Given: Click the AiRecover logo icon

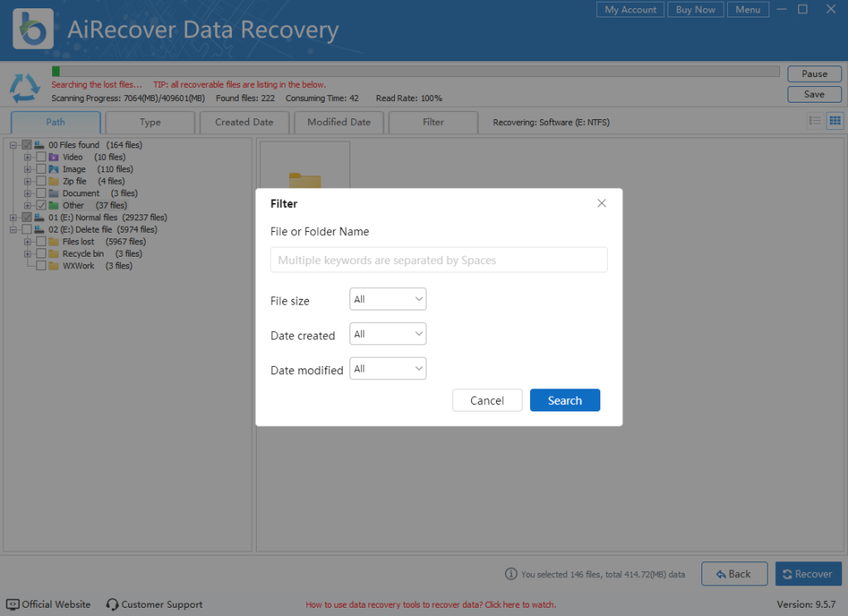Looking at the screenshot, I should coord(31,28).
